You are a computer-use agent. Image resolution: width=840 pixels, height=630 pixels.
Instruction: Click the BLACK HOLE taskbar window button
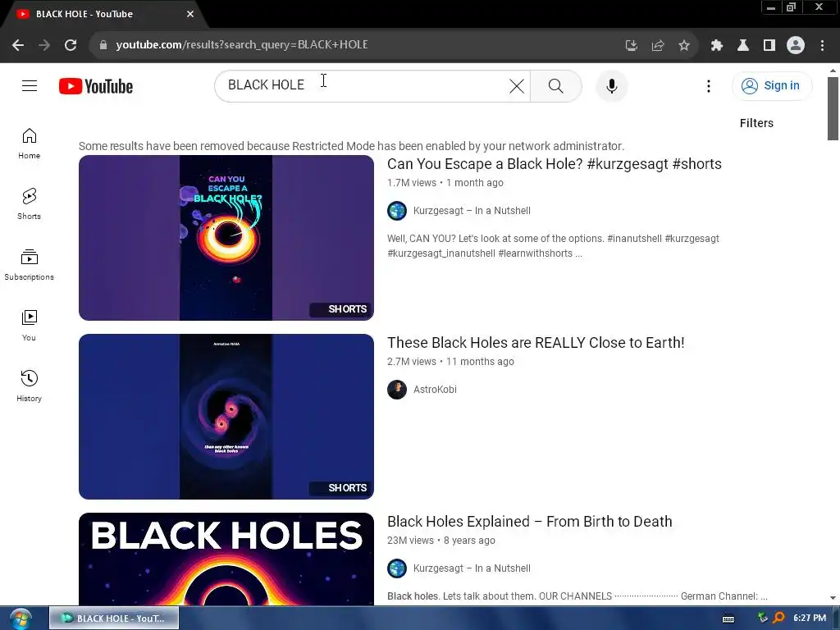click(114, 619)
